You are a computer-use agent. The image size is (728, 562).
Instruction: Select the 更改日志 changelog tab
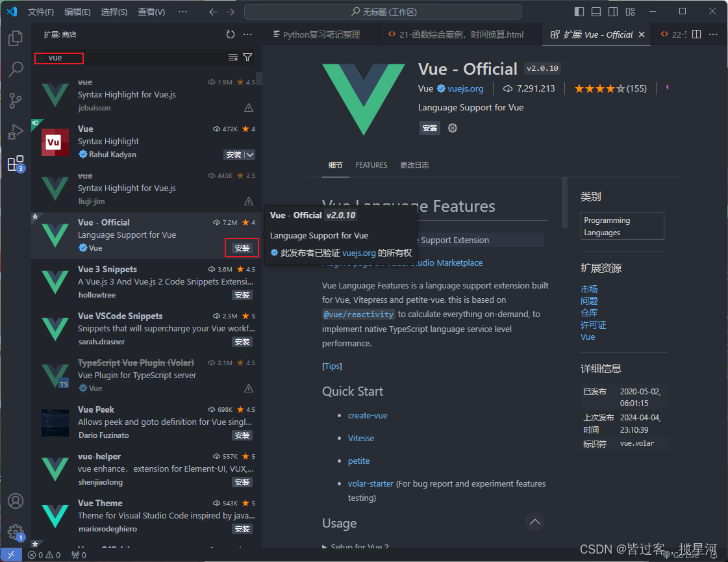click(x=414, y=165)
